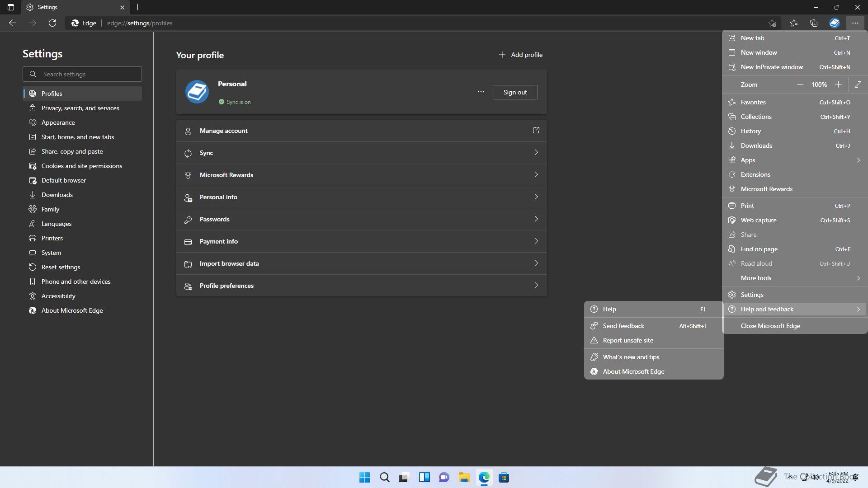Open Accessibility settings section
This screenshot has width=868, height=488.
click(x=82, y=296)
